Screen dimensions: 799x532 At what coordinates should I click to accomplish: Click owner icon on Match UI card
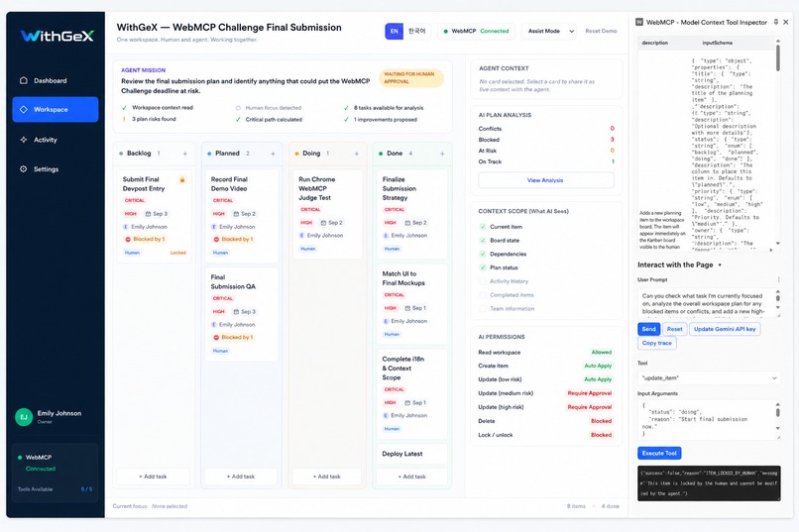386,321
